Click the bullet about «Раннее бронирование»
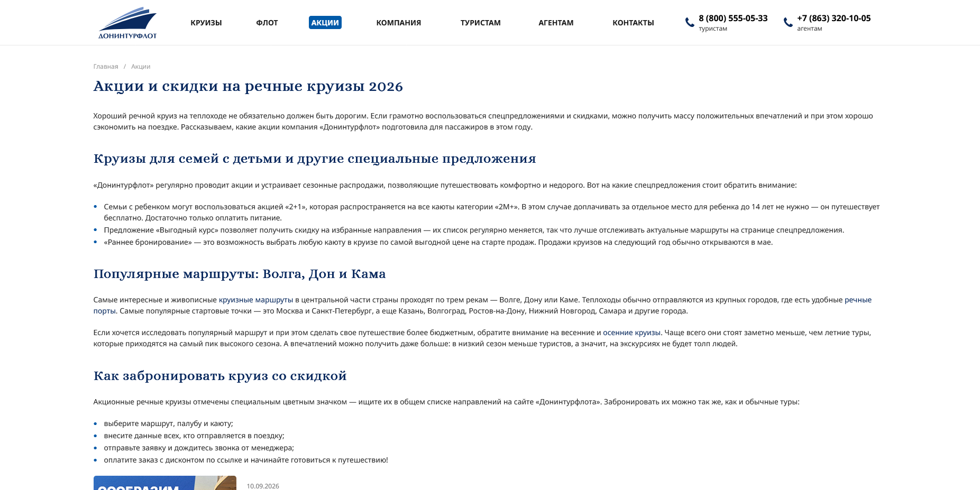Image resolution: width=980 pixels, height=490 pixels. pyautogui.click(x=438, y=242)
